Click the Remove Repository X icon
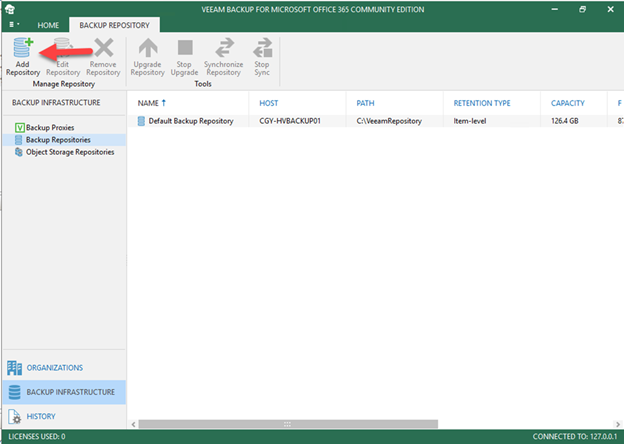 tap(103, 48)
